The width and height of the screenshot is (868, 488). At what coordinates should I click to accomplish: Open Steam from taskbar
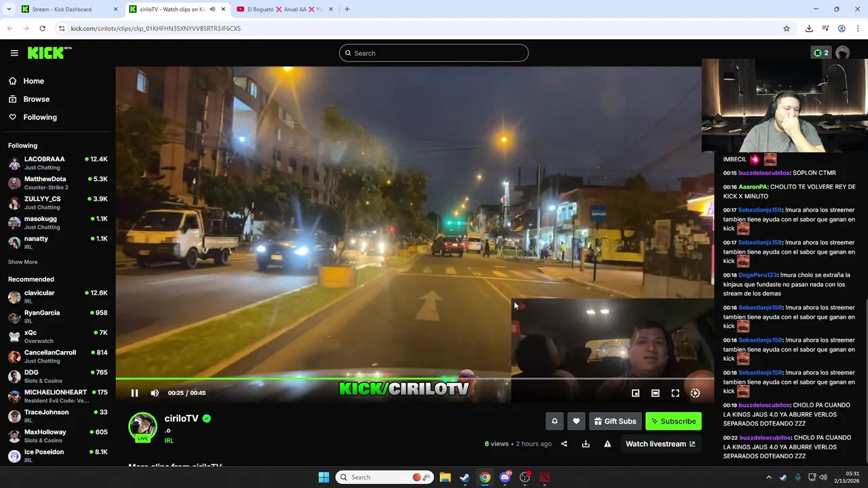(x=465, y=477)
